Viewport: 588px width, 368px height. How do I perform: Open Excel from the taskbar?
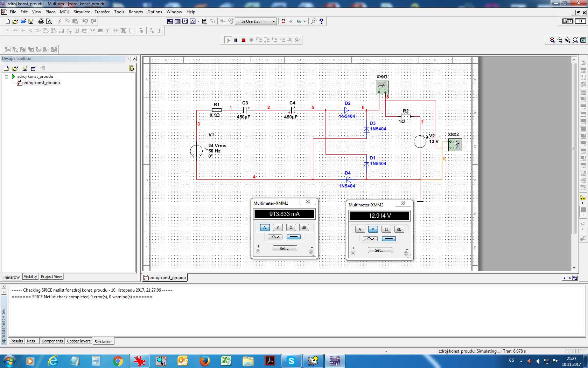[226, 361]
